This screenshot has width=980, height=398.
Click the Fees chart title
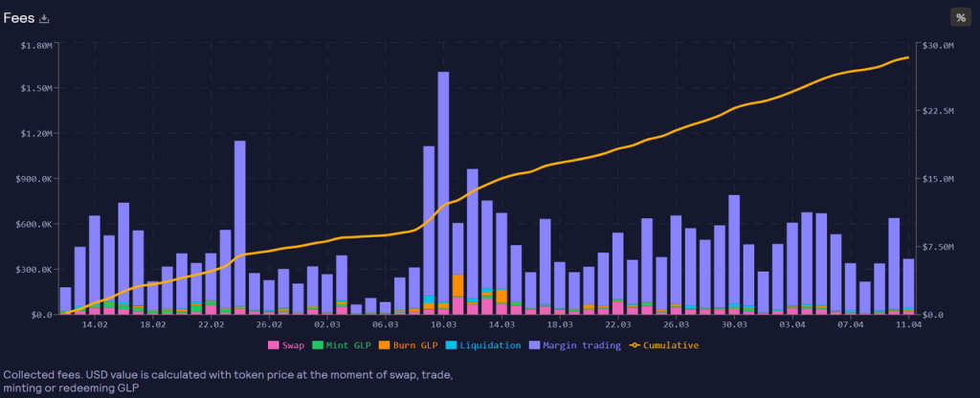click(19, 18)
